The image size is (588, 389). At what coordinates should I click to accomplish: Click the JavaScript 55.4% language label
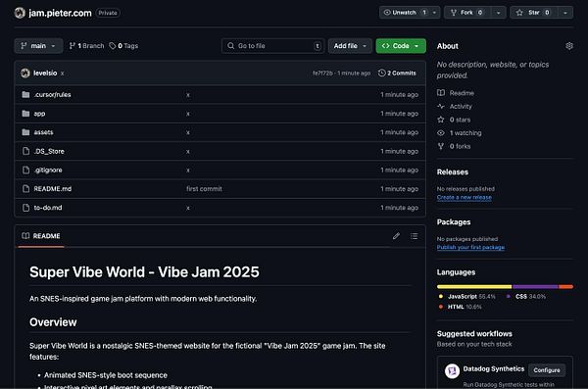tap(467, 296)
